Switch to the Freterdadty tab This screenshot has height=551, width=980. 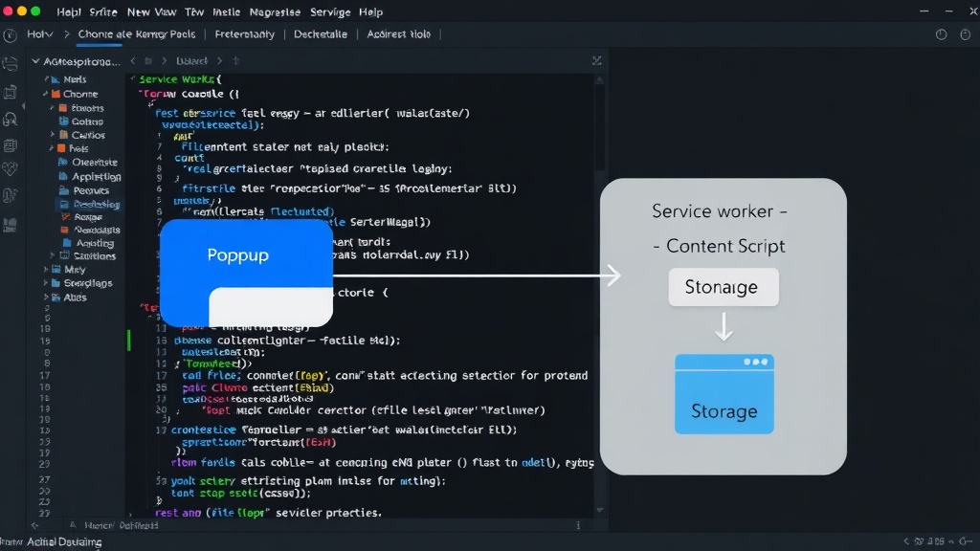click(x=244, y=34)
